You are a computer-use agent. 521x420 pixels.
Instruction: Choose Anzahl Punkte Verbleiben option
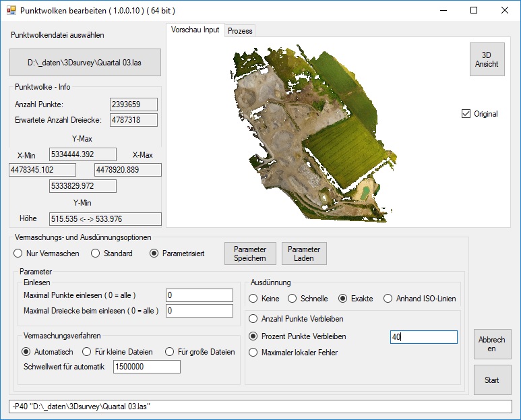point(253,319)
